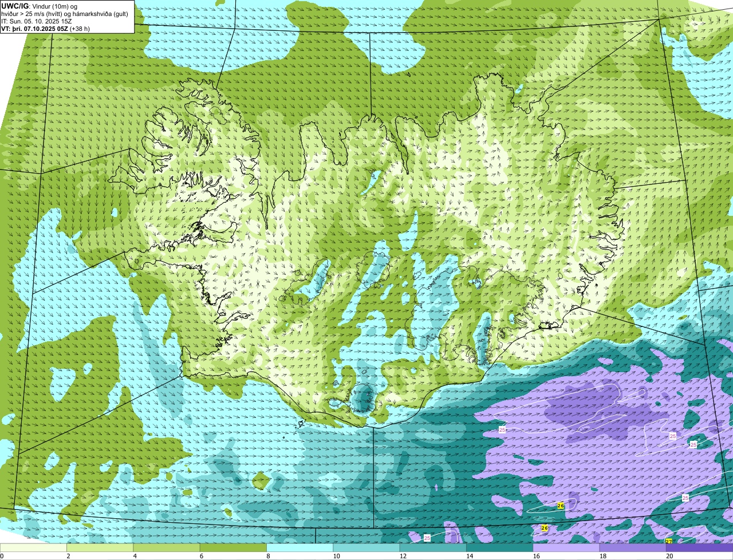Click the "VT: þri. 07.10.2025 05Z (+38 h)" line
Image resolution: width=733 pixels, height=560 pixels.
(x=46, y=29)
